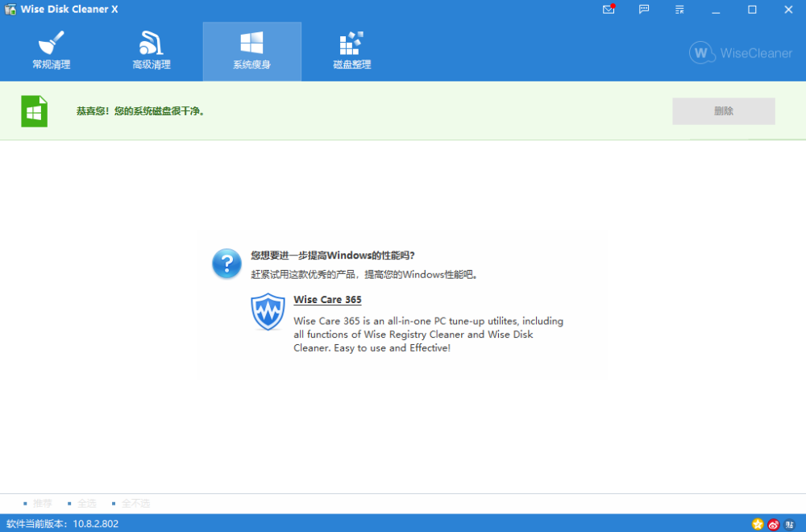Viewport: 806px width, 532px height.
Task: Click the 全不选 select none link
Action: point(135,503)
